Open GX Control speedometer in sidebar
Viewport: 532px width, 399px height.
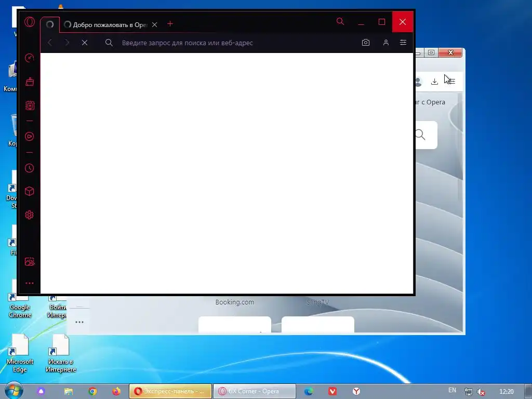[x=30, y=58]
